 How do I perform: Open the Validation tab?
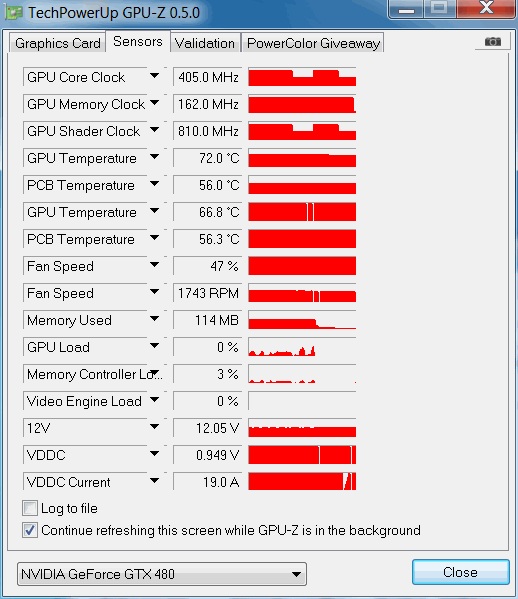click(x=205, y=43)
